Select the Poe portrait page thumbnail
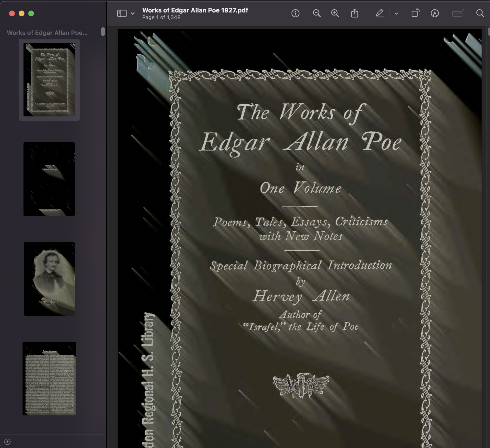 pyautogui.click(x=49, y=279)
